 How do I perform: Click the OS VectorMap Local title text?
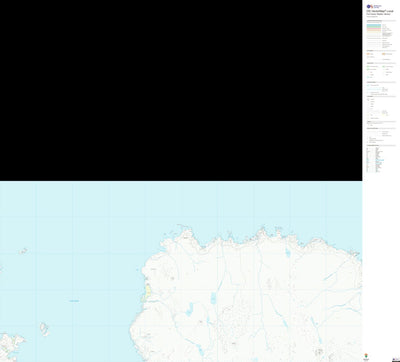pos(379,11)
